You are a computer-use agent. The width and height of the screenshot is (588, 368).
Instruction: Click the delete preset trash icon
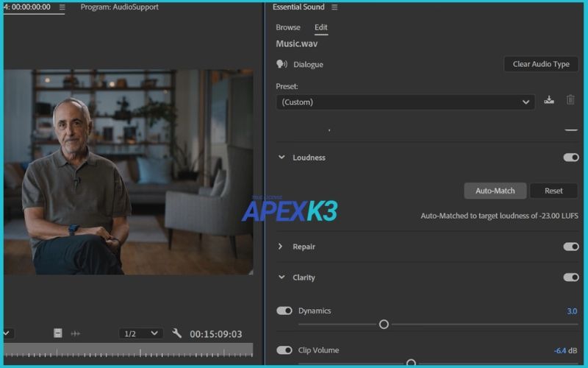pos(570,100)
